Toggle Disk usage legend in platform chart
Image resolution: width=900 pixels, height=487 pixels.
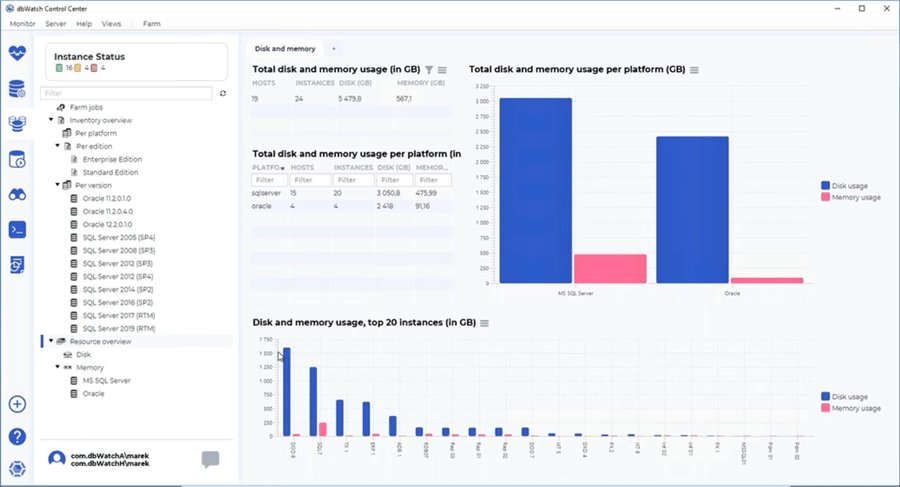pyautogui.click(x=844, y=185)
